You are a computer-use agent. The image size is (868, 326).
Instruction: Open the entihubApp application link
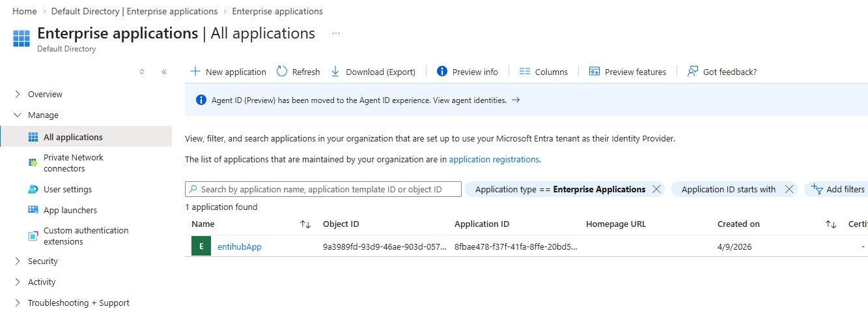tap(240, 246)
